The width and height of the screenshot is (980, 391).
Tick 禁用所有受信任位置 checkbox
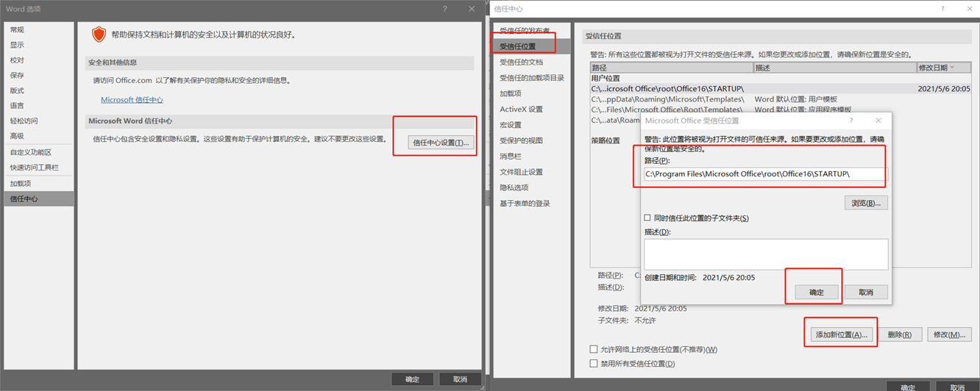[594, 364]
